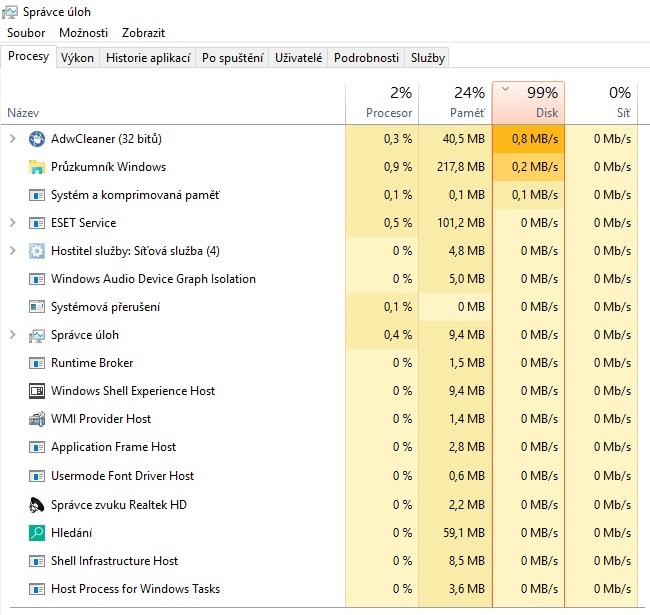Image resolution: width=650 pixels, height=615 pixels.
Task: Click the ESET Service icon
Action: point(37,223)
